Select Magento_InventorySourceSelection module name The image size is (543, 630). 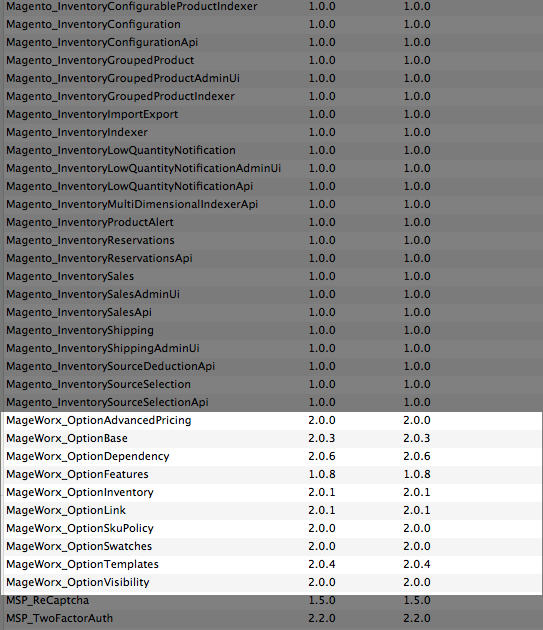point(98,385)
